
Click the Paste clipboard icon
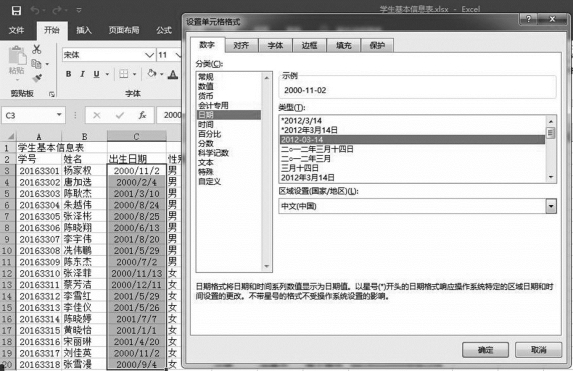pos(17,57)
